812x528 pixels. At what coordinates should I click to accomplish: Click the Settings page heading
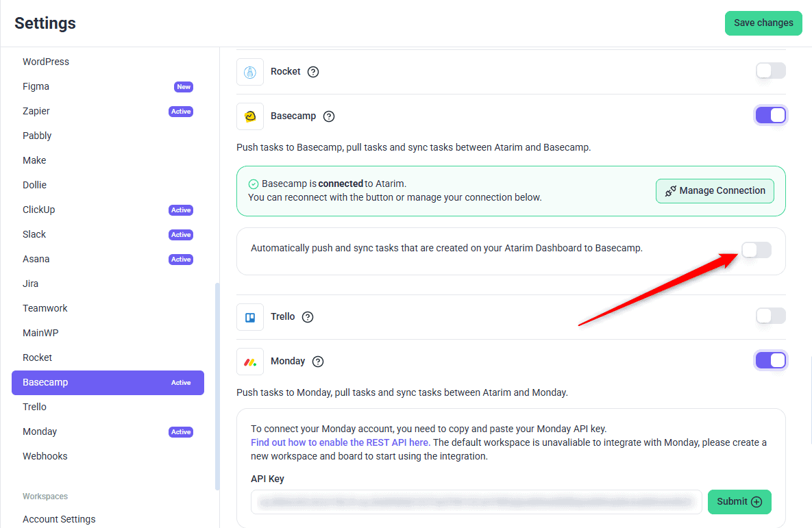point(45,23)
